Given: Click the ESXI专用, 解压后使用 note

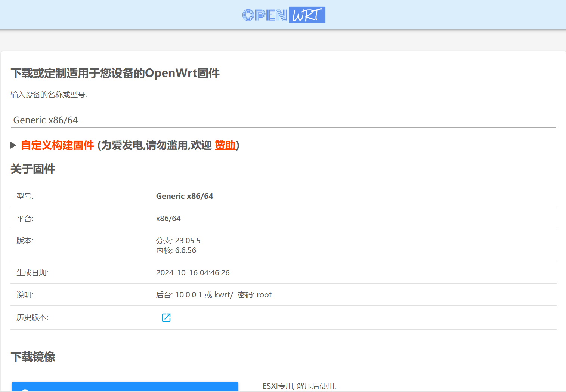Looking at the screenshot, I should (x=299, y=386).
